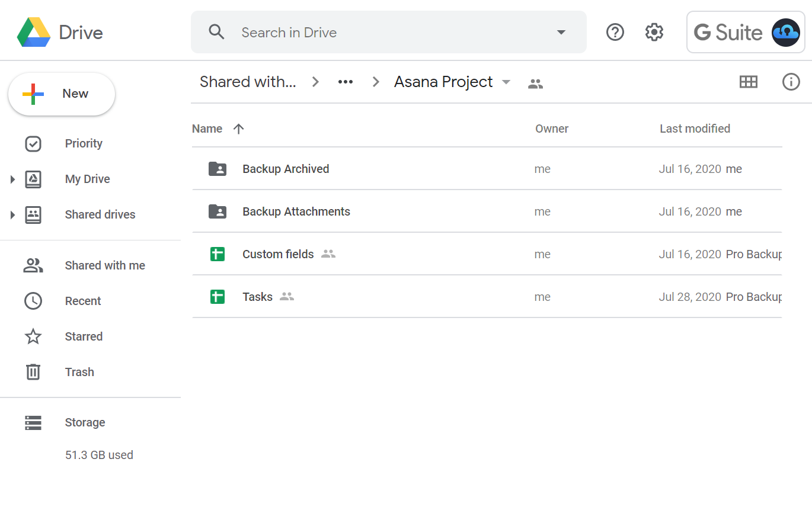Expand the Shared drives section
Image resolution: width=812 pixels, height=507 pixels.
click(x=13, y=214)
